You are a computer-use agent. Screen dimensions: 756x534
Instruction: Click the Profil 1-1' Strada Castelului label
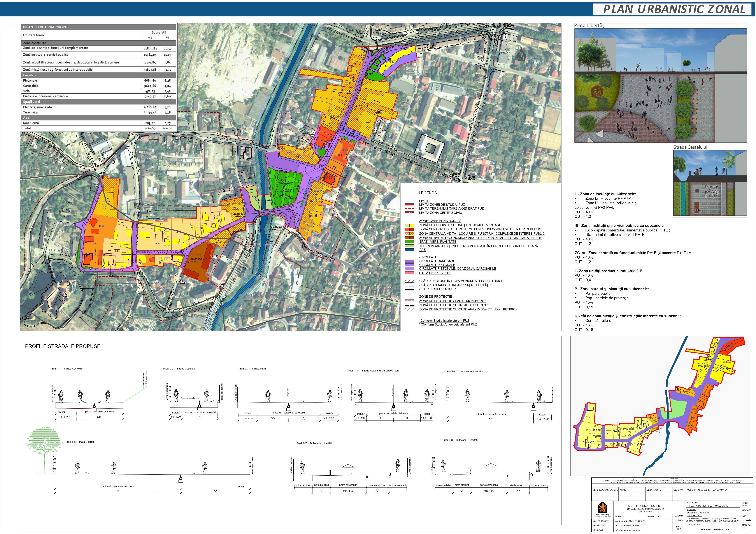coord(67,369)
